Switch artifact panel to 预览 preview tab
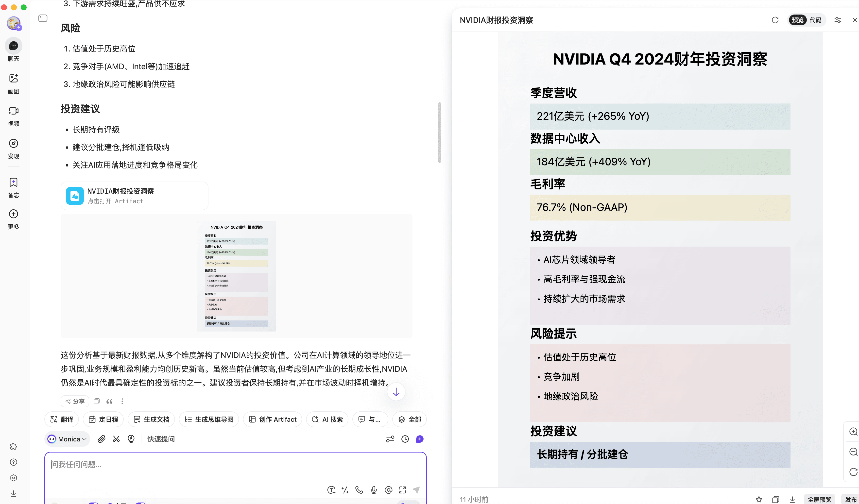Image resolution: width=859 pixels, height=504 pixels. [797, 20]
